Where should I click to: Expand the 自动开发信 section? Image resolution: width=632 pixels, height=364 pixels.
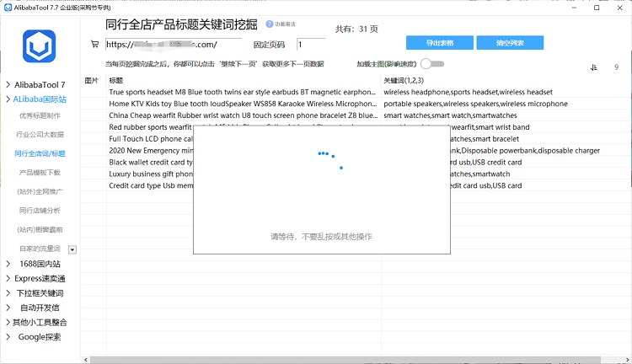click(x=8, y=308)
